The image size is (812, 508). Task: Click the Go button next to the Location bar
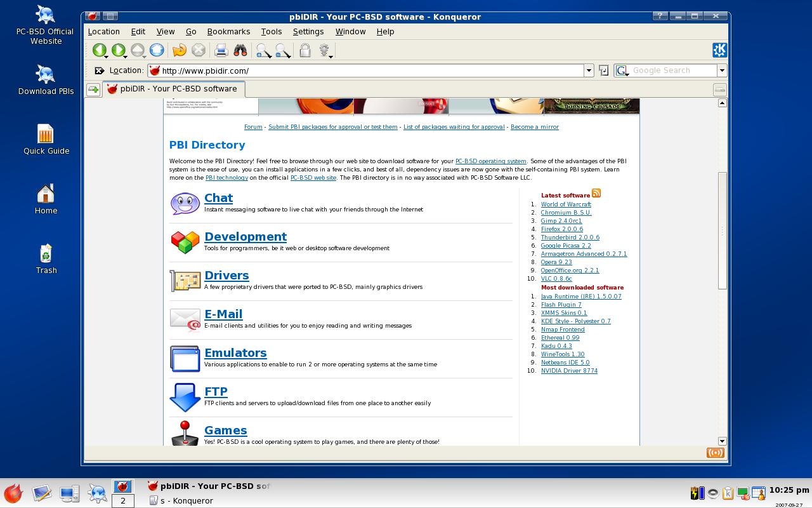603,70
